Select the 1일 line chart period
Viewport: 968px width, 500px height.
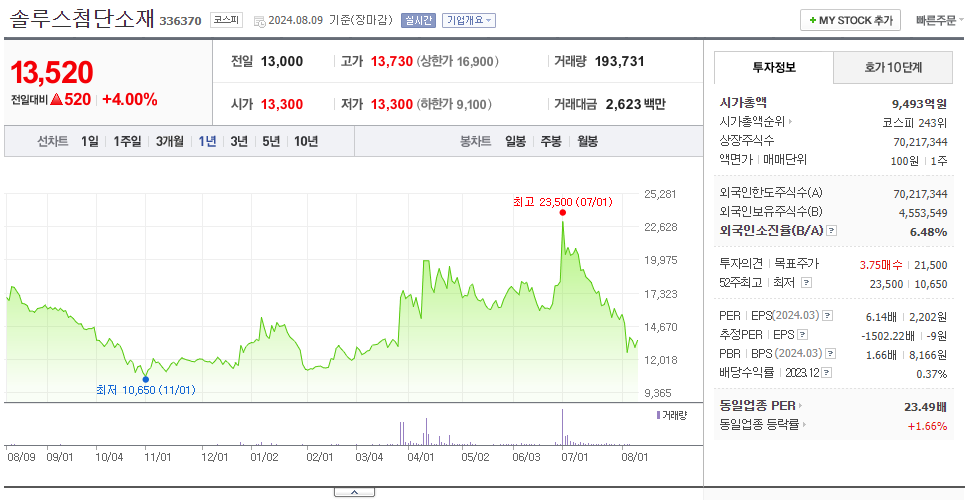click(90, 141)
